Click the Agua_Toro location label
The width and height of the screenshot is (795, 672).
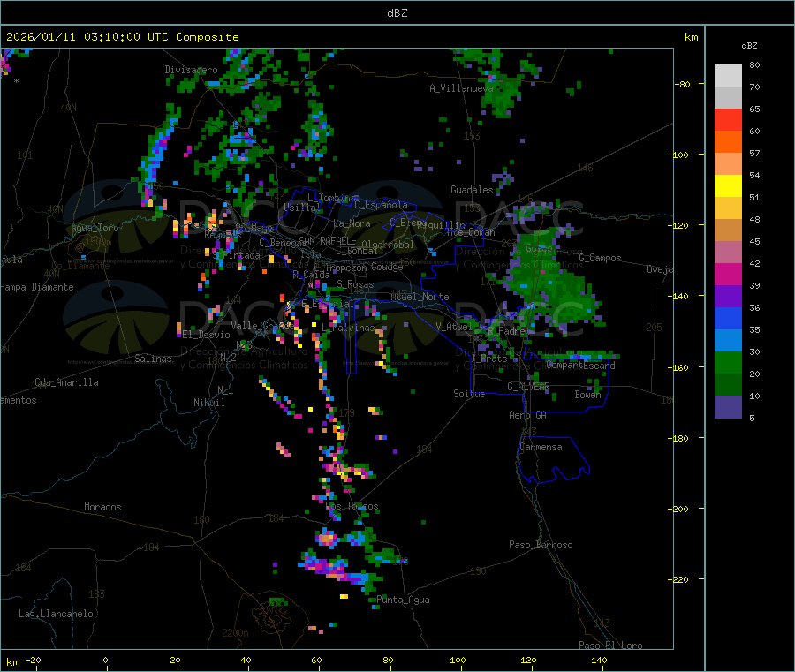click(x=95, y=228)
